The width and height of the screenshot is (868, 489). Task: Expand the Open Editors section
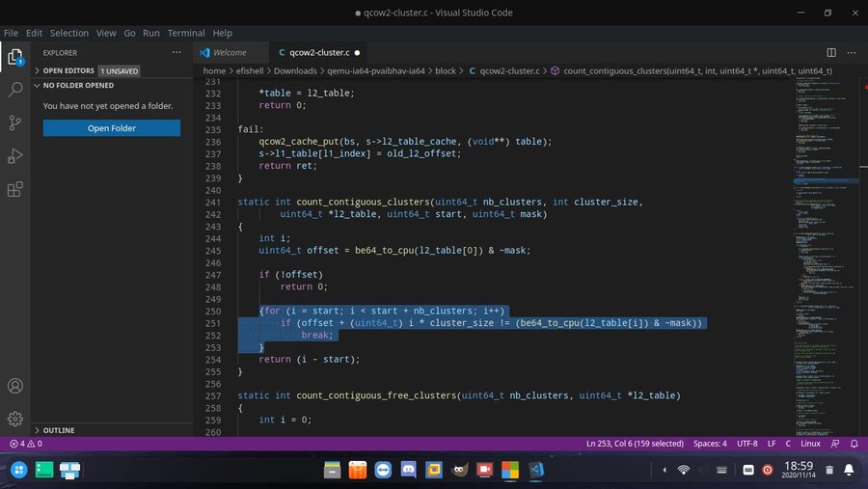68,70
